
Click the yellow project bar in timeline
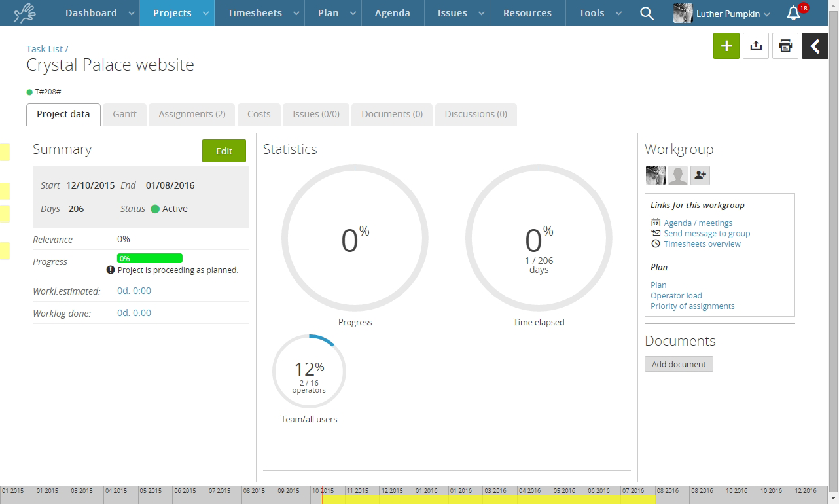490,499
